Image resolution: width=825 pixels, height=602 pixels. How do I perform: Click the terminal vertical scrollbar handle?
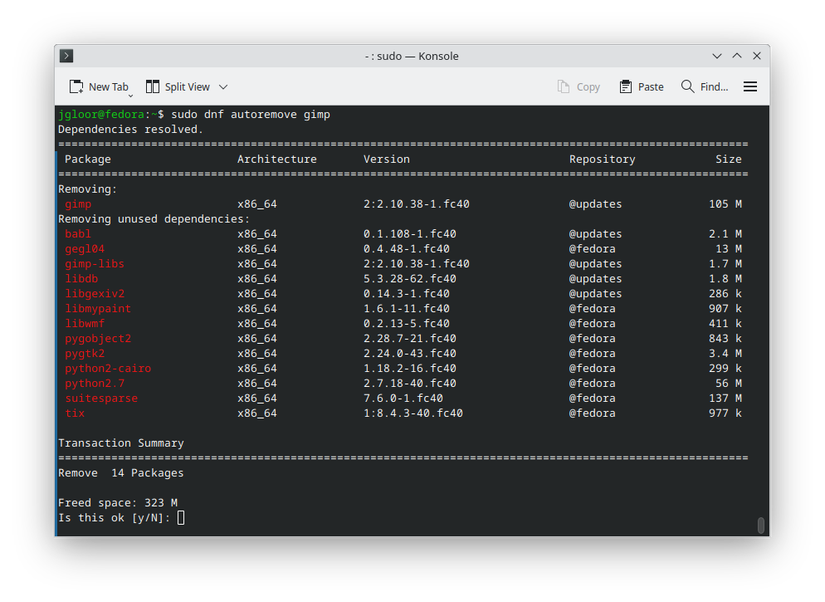(x=761, y=525)
